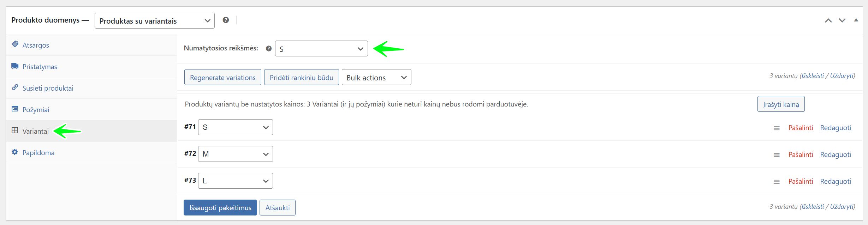Click the drag handle for variation #71

(776, 128)
